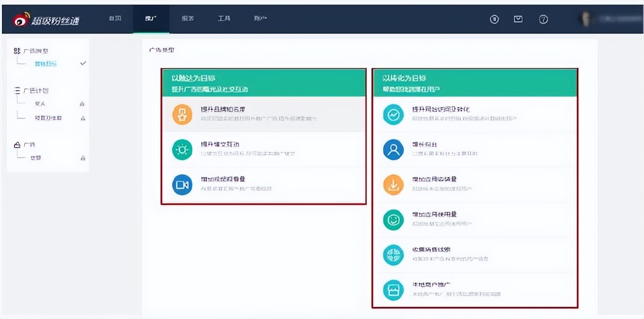Screen dimensions: 644x319
Task: Click the orange app install download icon
Action: (393, 185)
